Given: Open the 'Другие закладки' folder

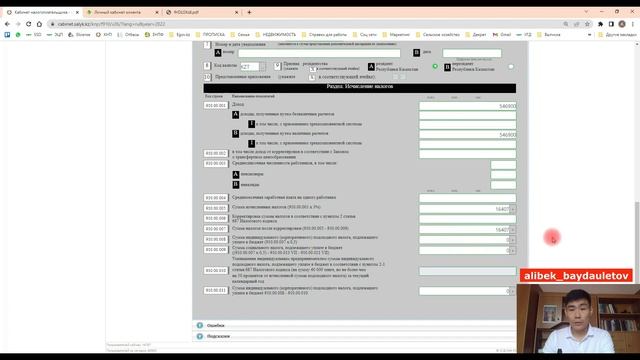Looking at the screenshot, I should [617, 35].
